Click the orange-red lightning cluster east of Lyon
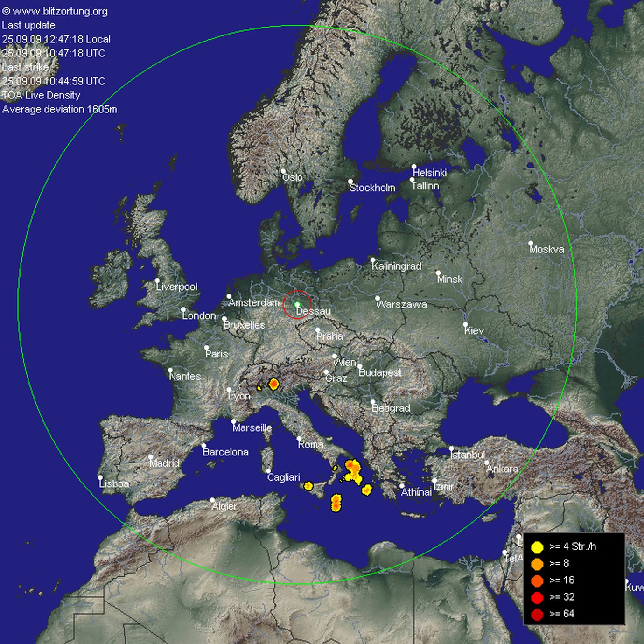 (274, 384)
